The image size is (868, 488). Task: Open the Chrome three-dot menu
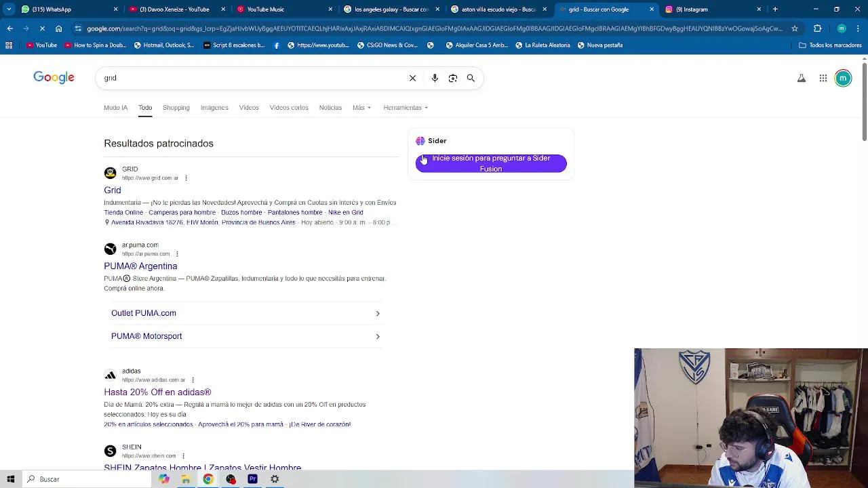[x=859, y=28]
